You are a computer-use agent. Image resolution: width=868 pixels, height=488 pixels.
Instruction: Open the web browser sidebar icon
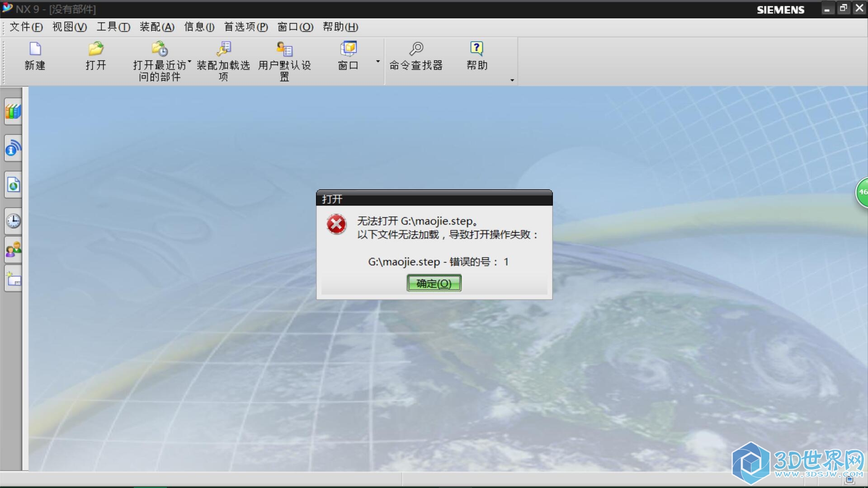pos(13,185)
